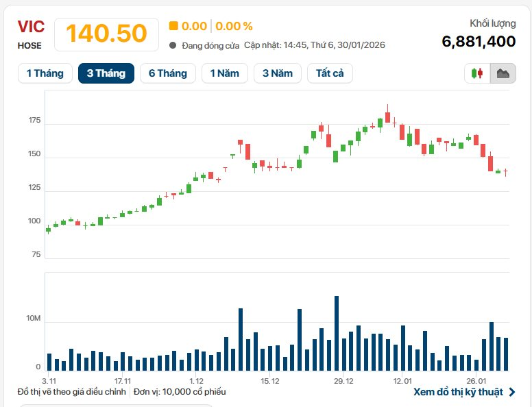Click arrow icon next to technical chart link

(x=511, y=392)
